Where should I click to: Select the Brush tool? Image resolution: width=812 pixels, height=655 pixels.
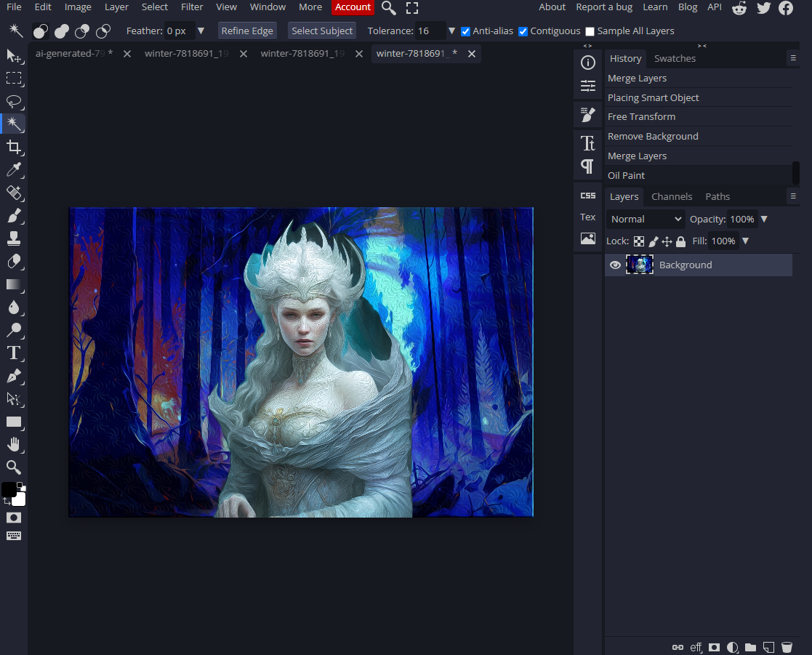pyautogui.click(x=14, y=215)
